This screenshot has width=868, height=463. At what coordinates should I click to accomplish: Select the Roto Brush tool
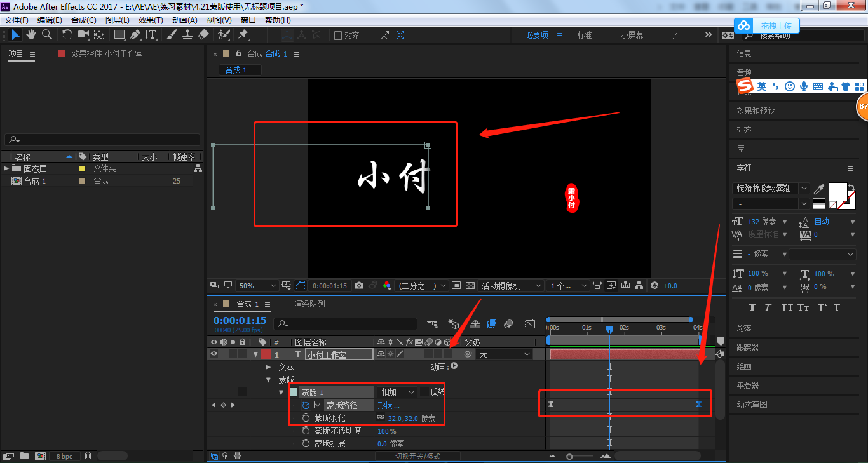pyautogui.click(x=224, y=35)
